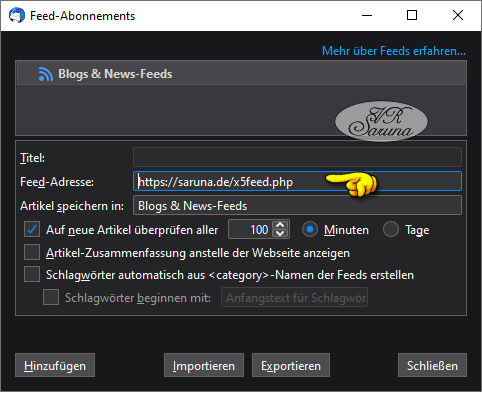482x393 pixels.
Task: Click the Schließen button
Action: pos(432,365)
